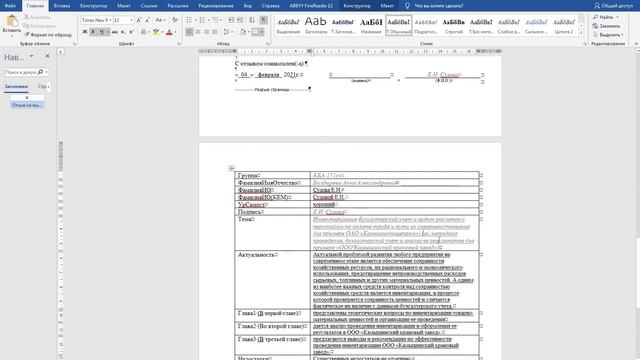Select the Заголовки tab in the navigation pane

tap(16, 87)
